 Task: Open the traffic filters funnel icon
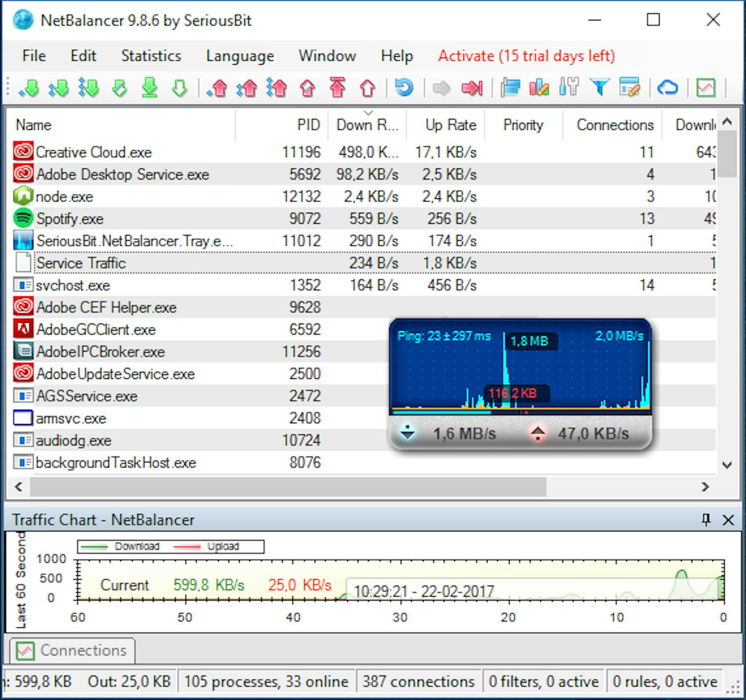click(x=600, y=87)
